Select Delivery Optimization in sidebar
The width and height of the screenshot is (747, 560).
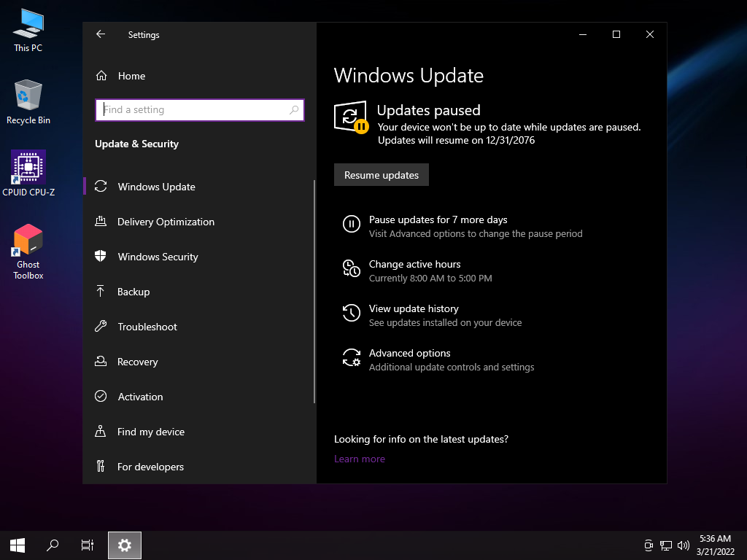166,222
